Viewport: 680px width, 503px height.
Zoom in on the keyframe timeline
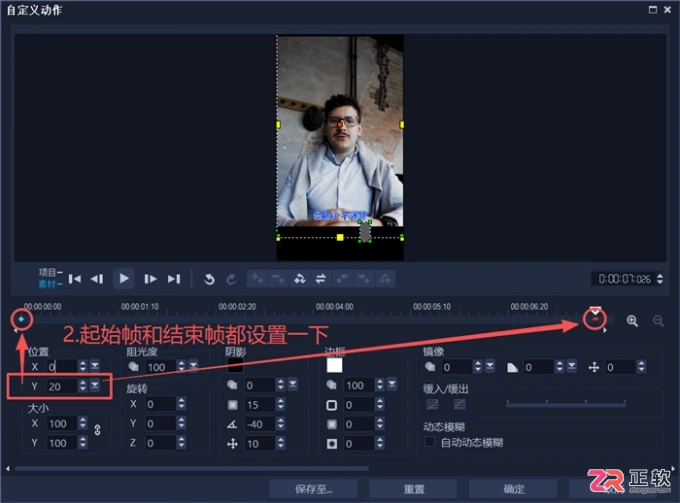[632, 321]
